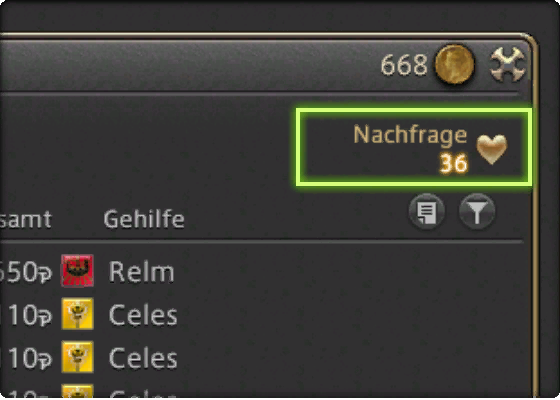This screenshot has height=400, width=560.
Task: Sort by the cut-off 'samt' column header
Action: click(26, 219)
